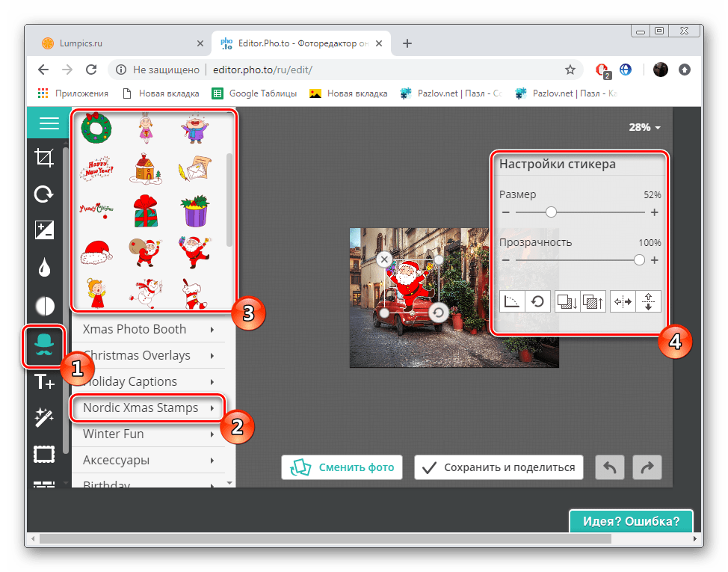Pick the Santa hat sticker
Image resolution: width=728 pixels, height=572 pixels.
96,253
